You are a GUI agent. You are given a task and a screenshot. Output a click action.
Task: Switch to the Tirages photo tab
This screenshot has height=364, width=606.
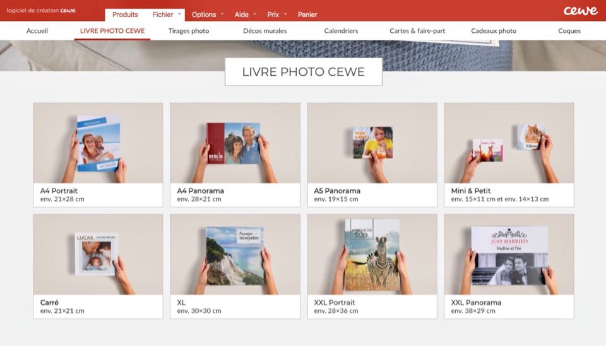189,31
